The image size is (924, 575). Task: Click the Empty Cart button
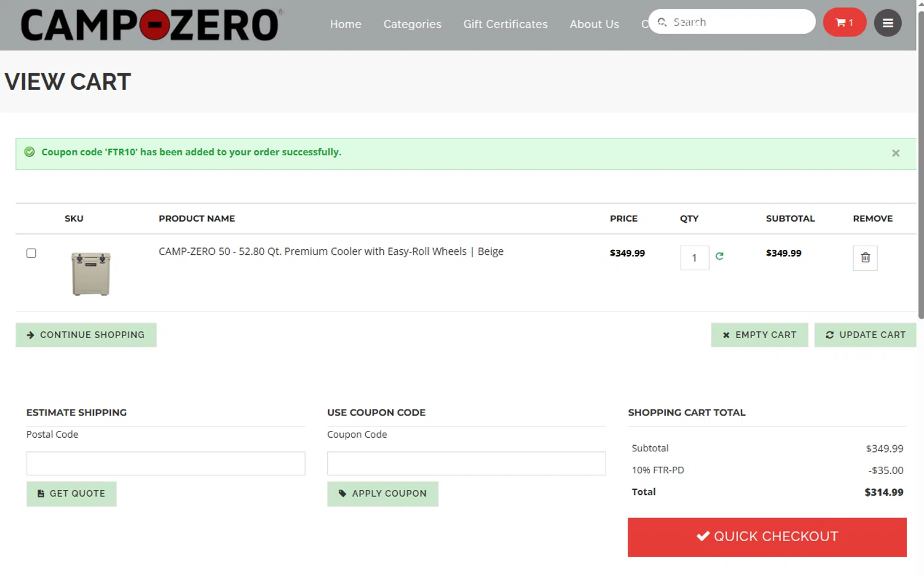click(760, 335)
